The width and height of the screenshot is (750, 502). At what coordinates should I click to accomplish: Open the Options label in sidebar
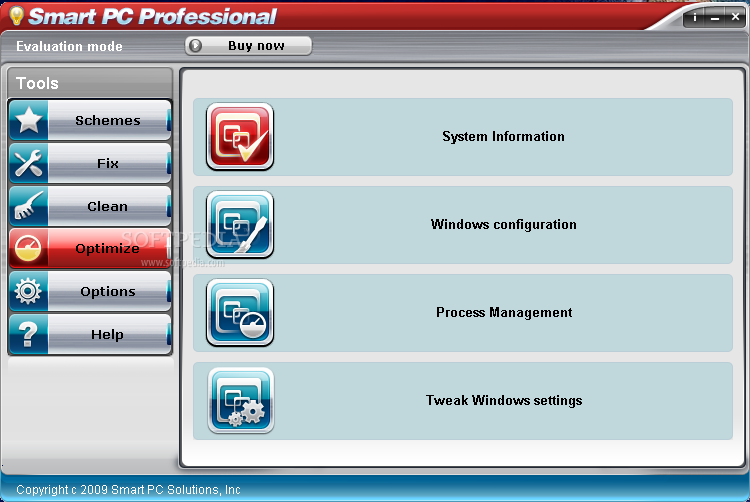tap(108, 292)
